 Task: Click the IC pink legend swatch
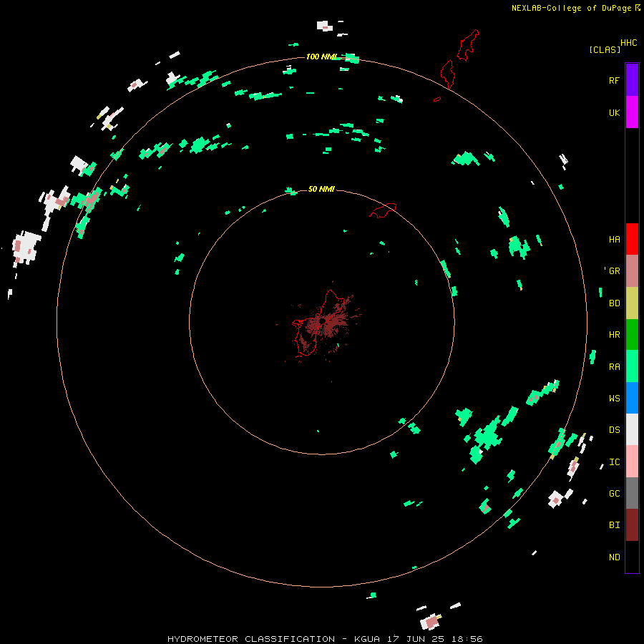pyautogui.click(x=632, y=462)
